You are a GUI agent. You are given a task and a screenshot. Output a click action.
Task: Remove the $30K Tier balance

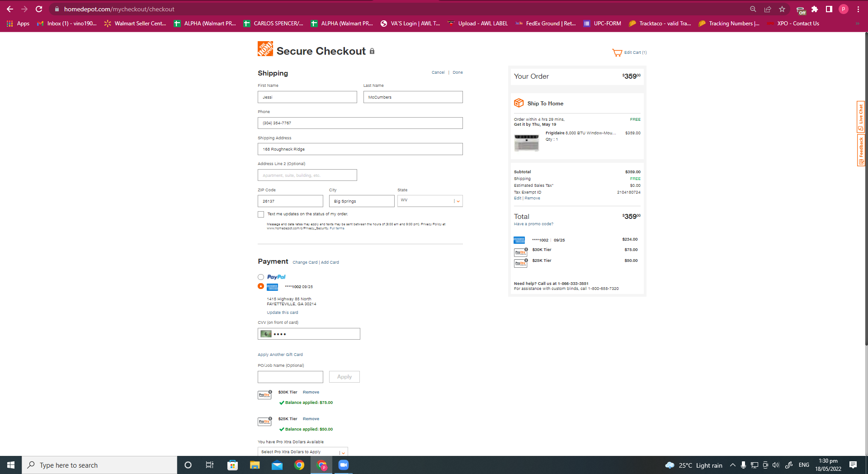tap(311, 392)
